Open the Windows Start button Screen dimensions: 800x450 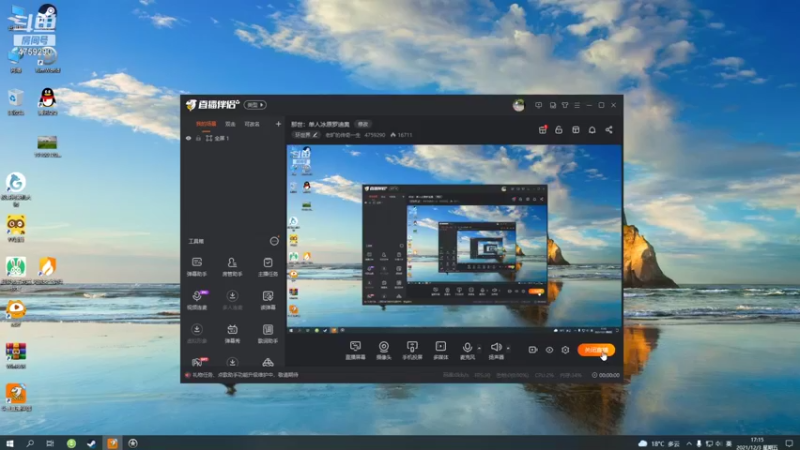[10, 443]
